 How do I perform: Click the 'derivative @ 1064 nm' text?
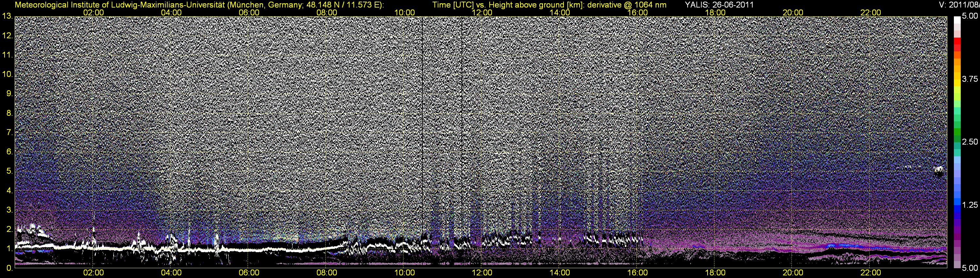tap(626, 5)
